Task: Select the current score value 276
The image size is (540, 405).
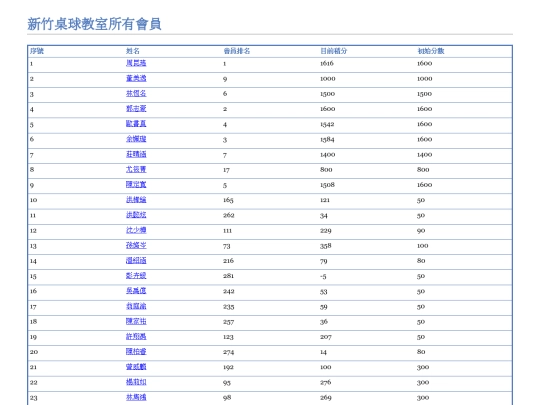Action: pyautogui.click(x=325, y=382)
